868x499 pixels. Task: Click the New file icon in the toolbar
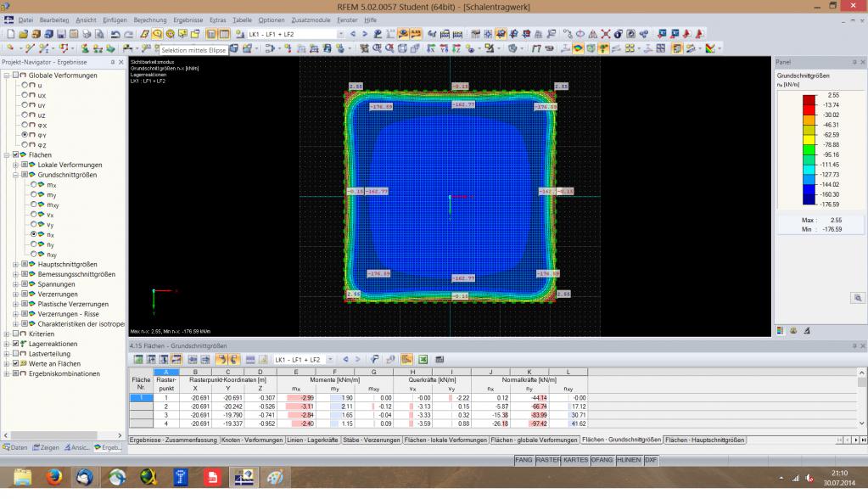click(x=10, y=34)
